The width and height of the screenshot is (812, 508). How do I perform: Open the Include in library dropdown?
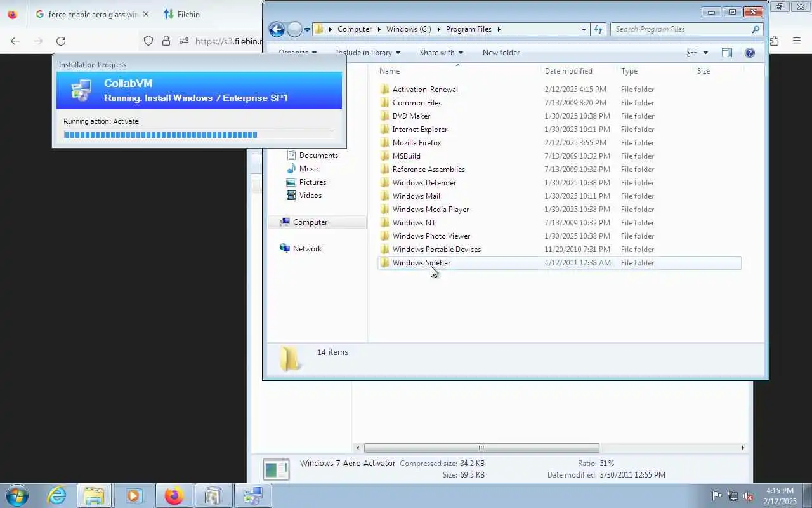(368, 53)
